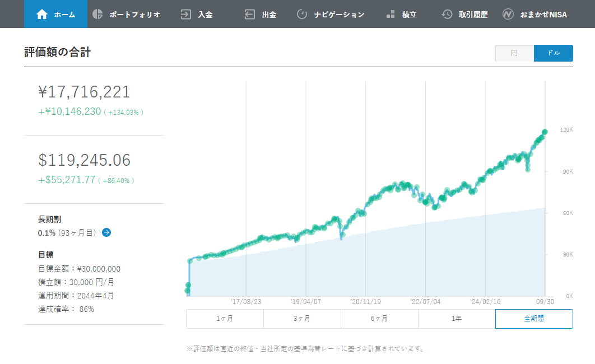Click the おまかせNISA circular N icon
Image resolution: width=595 pixels, height=364 pixels.
click(509, 14)
